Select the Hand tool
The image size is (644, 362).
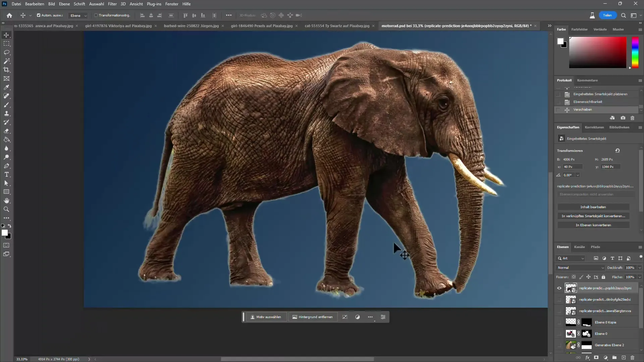pos(6,201)
